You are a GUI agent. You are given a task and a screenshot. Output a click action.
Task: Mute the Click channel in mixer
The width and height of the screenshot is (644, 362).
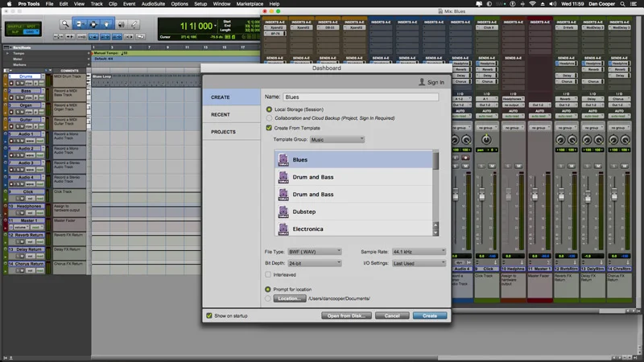click(492, 166)
